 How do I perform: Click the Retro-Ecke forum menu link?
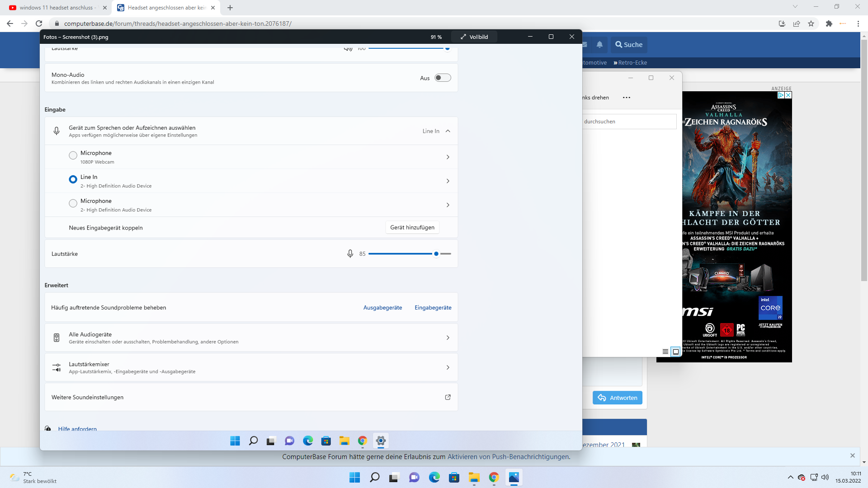[632, 63]
